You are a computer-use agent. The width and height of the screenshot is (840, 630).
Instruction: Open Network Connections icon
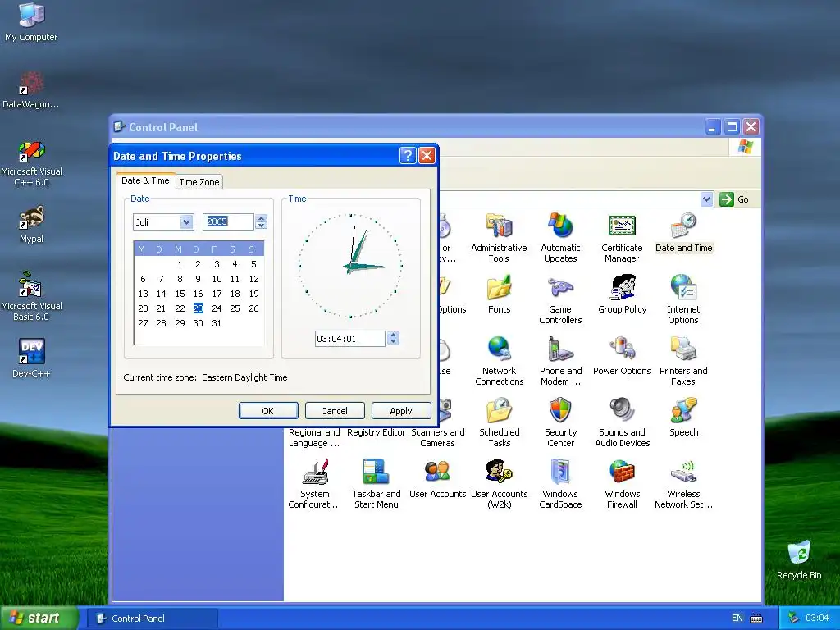(499, 349)
